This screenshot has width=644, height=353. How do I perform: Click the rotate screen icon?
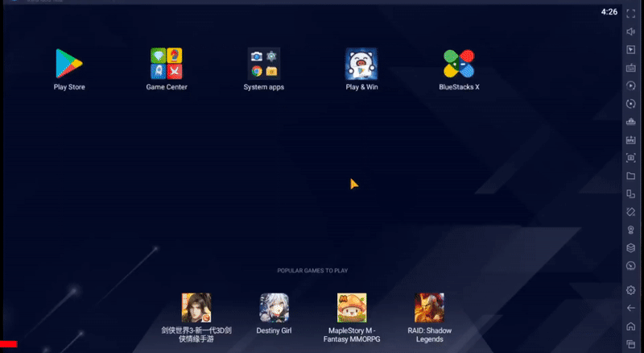pyautogui.click(x=631, y=193)
